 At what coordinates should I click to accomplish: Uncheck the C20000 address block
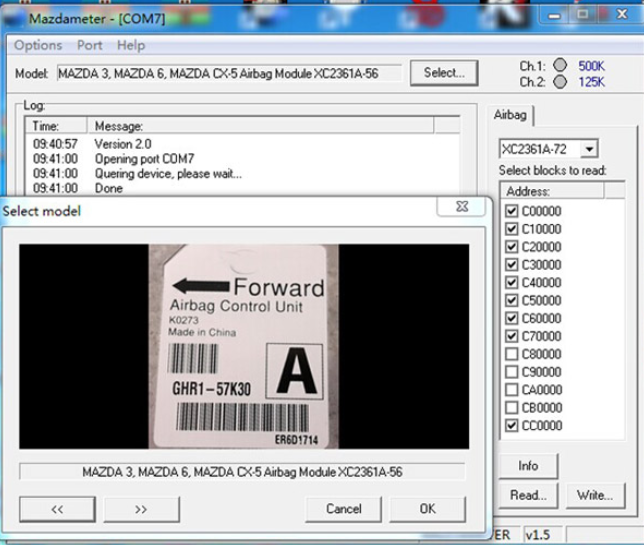[511, 247]
